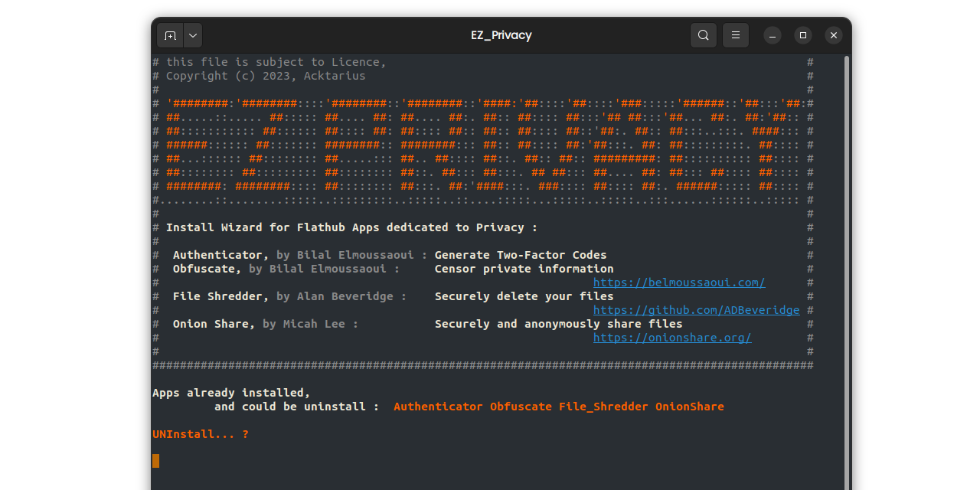Click 'File Shredder, by Alan Beveridge' entry

click(289, 296)
